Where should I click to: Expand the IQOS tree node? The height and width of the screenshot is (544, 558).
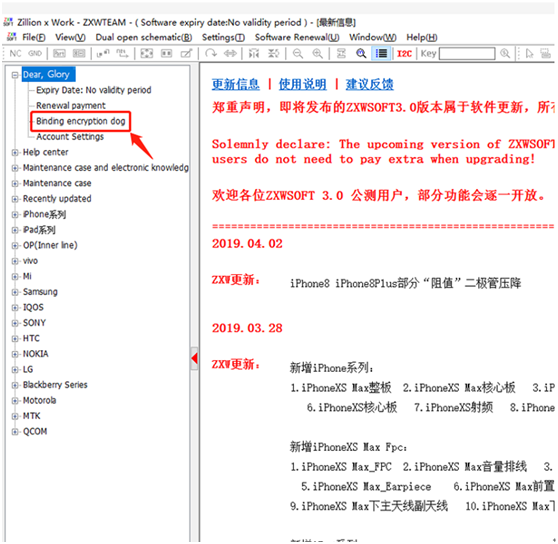15,308
